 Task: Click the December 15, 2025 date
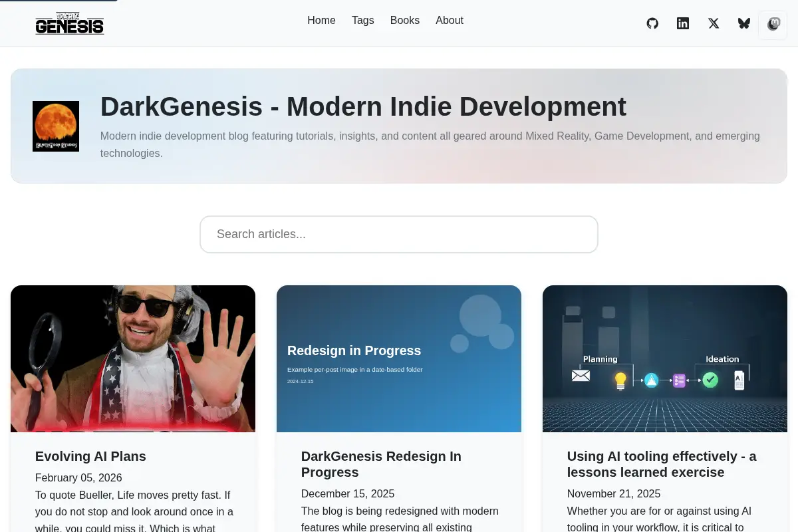[x=348, y=493]
